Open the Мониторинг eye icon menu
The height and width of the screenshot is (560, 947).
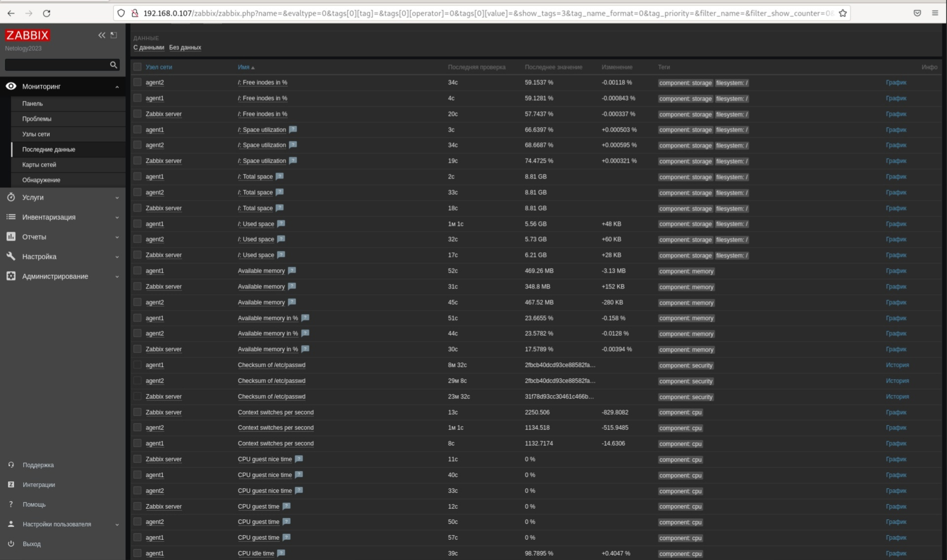point(11,86)
